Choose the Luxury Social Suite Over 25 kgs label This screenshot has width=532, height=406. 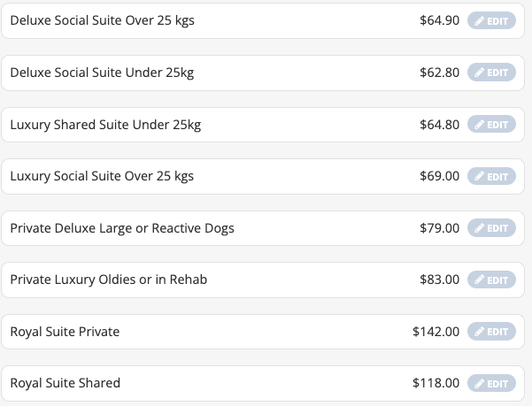pos(102,176)
